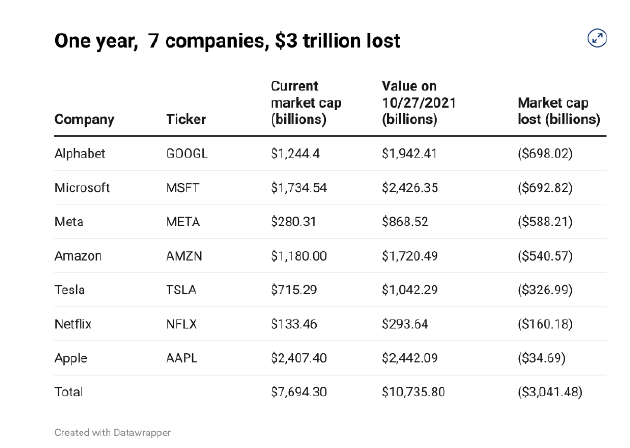Click Meta's current market cap $280.31
Image resolution: width=630 pixels, height=448 pixels.
coord(293,222)
